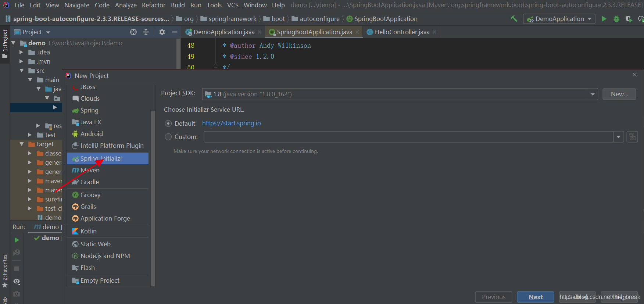Open the Navigate menu
The height and width of the screenshot is (304, 644).
[77, 5]
